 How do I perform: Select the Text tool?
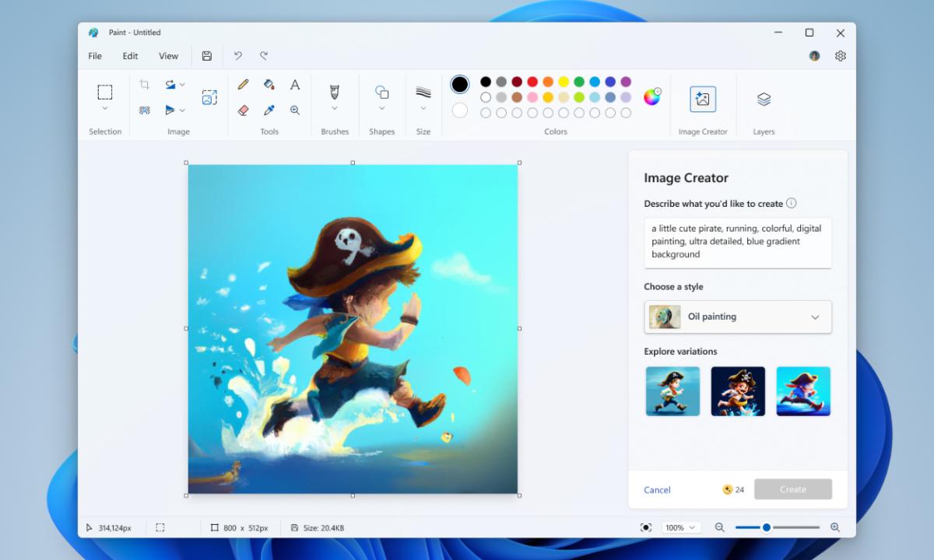pos(295,84)
